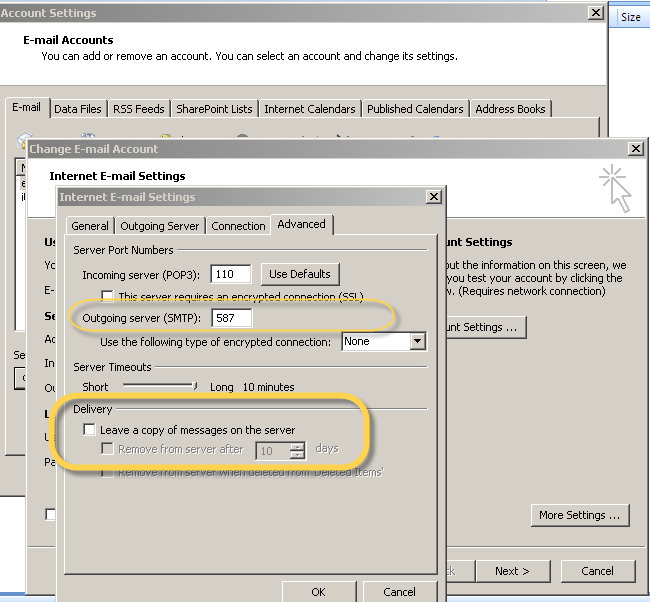Toggle 'Remove from server after' checkbox

[107, 449]
